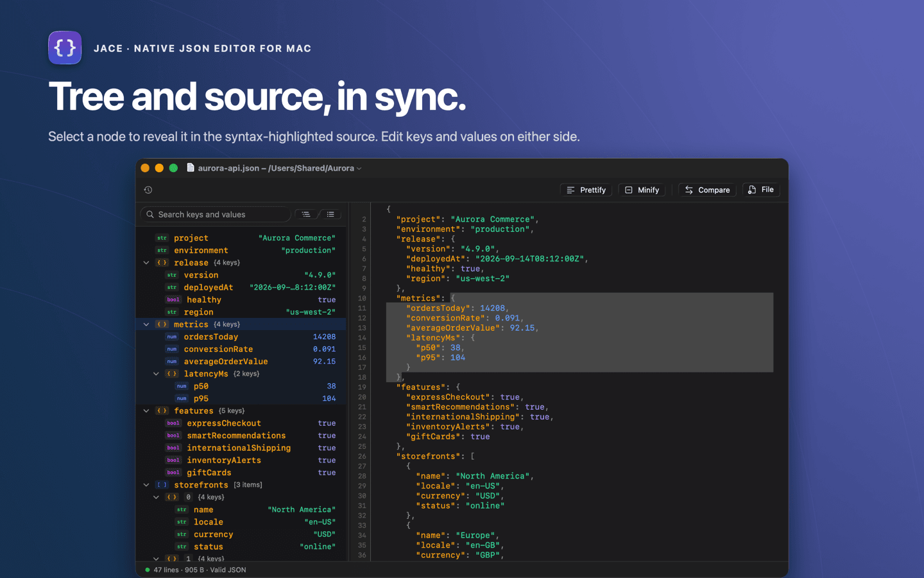Image resolution: width=924 pixels, height=578 pixels.
Task: Click the bool badge beside expressCheckout
Action: tap(173, 423)
